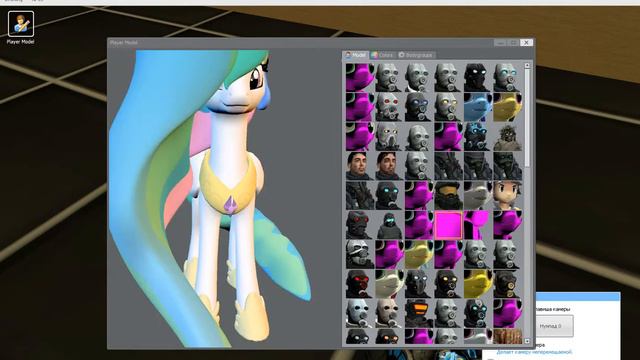Pick the furry creature model thumbnail
The height and width of the screenshot is (360, 640).
click(x=507, y=136)
